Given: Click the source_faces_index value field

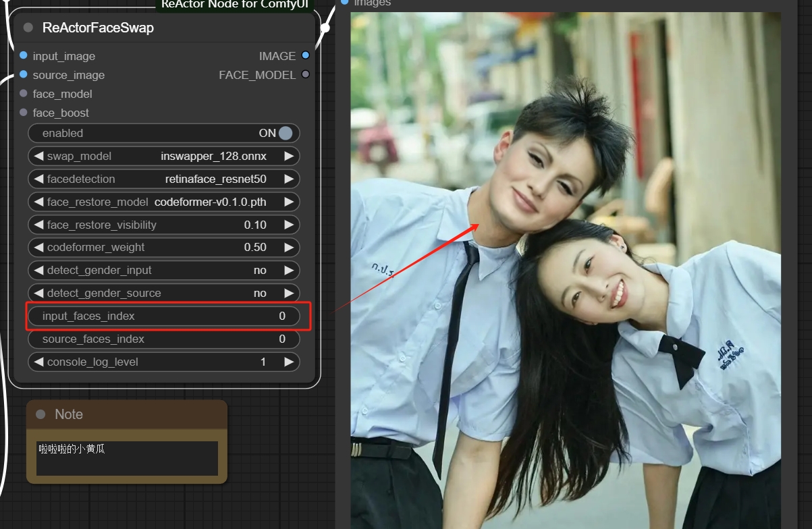Looking at the screenshot, I should [163, 339].
